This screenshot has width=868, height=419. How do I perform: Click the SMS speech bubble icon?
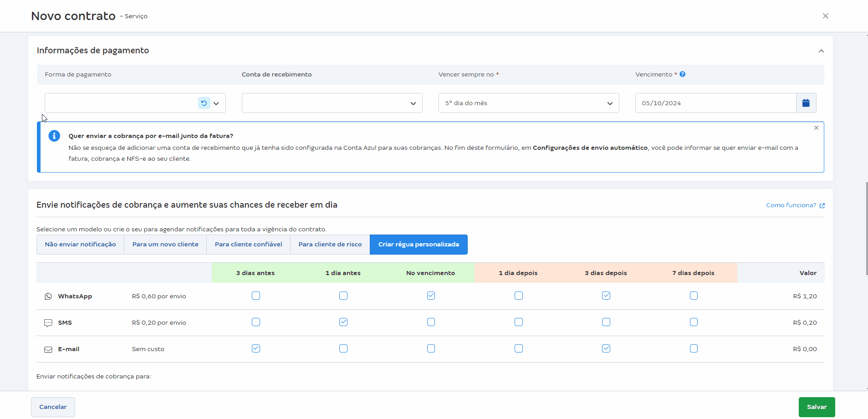point(48,323)
